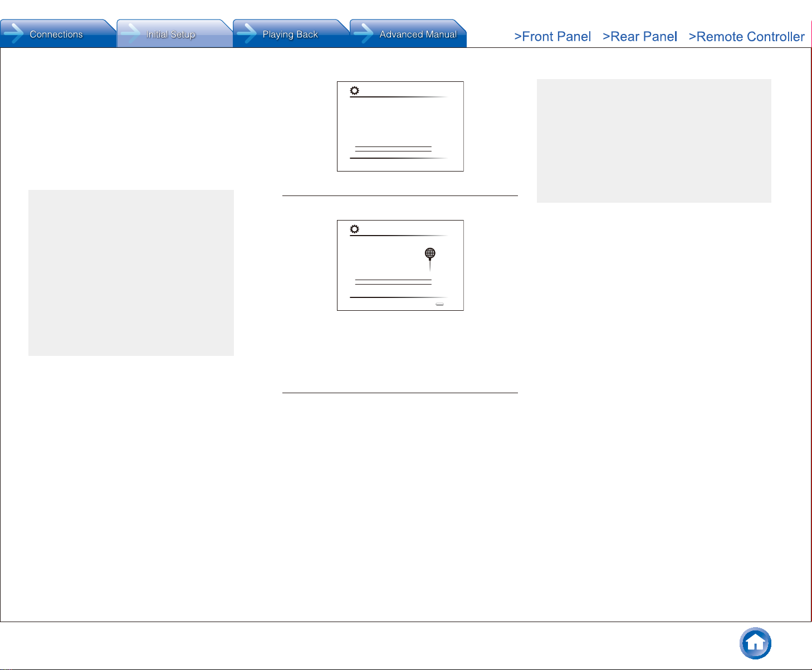Open the Advanced Manual tab

pos(408,33)
